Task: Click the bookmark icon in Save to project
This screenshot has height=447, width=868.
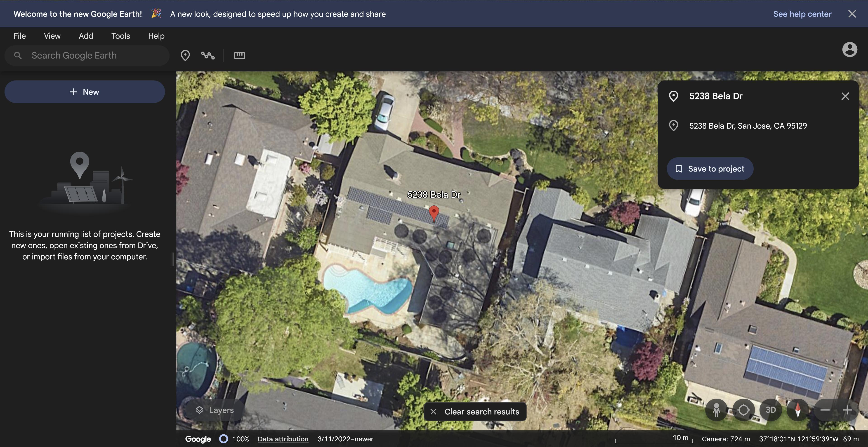Action: click(679, 168)
